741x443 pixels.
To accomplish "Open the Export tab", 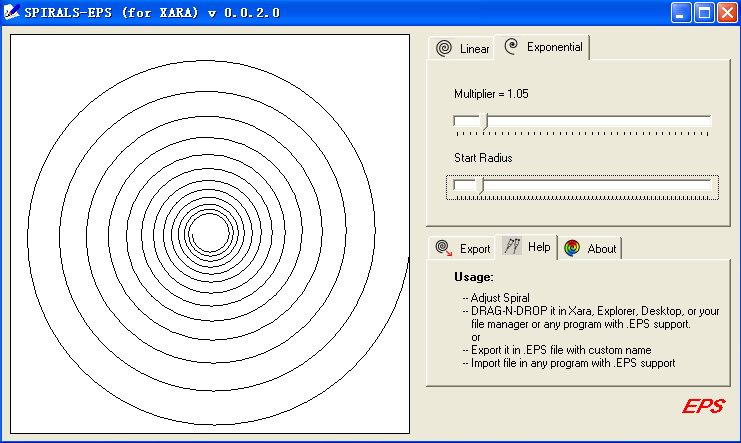I will pyautogui.click(x=462, y=248).
